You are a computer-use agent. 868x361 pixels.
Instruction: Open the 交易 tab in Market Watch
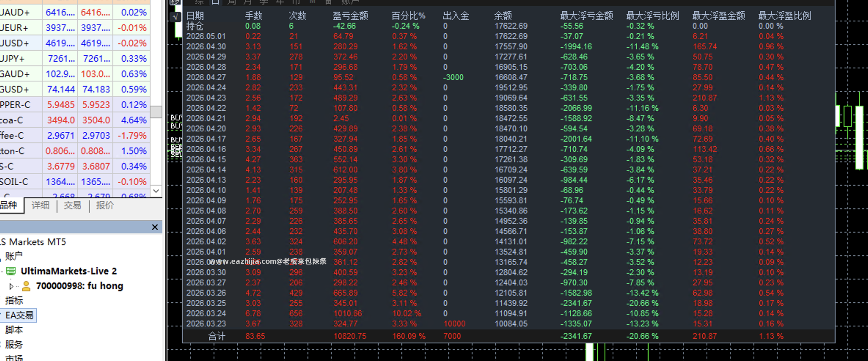[x=72, y=205]
